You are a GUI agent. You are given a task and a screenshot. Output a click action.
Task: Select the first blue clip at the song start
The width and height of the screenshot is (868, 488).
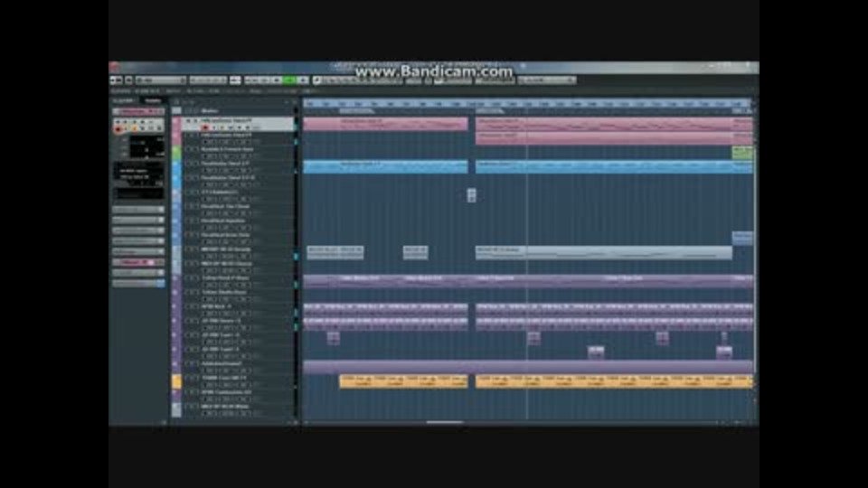385,166
